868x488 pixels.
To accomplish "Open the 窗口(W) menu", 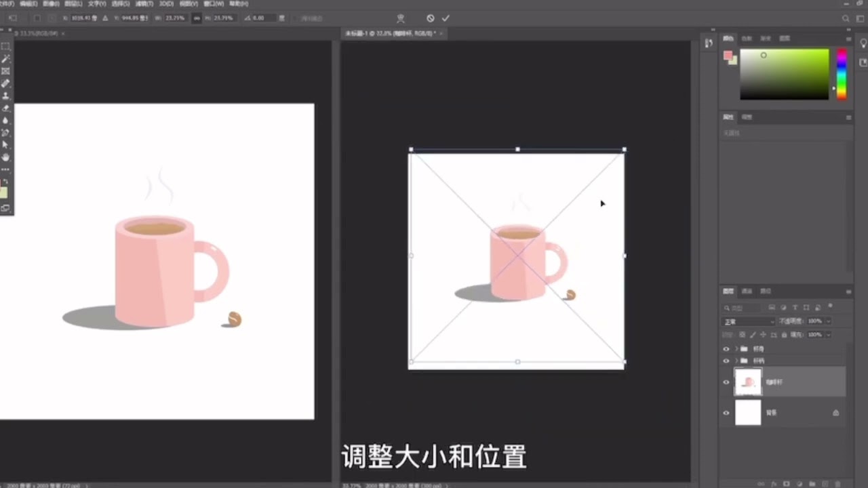I will pos(214,3).
